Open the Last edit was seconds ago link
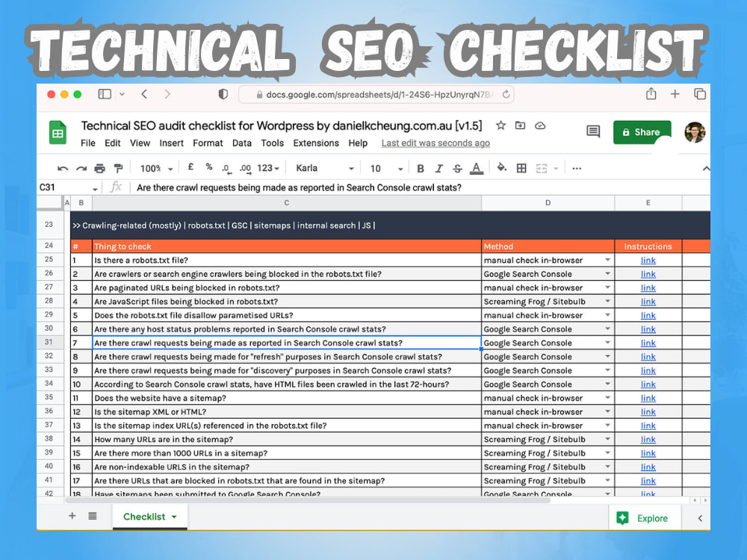747x560 pixels. pos(436,143)
